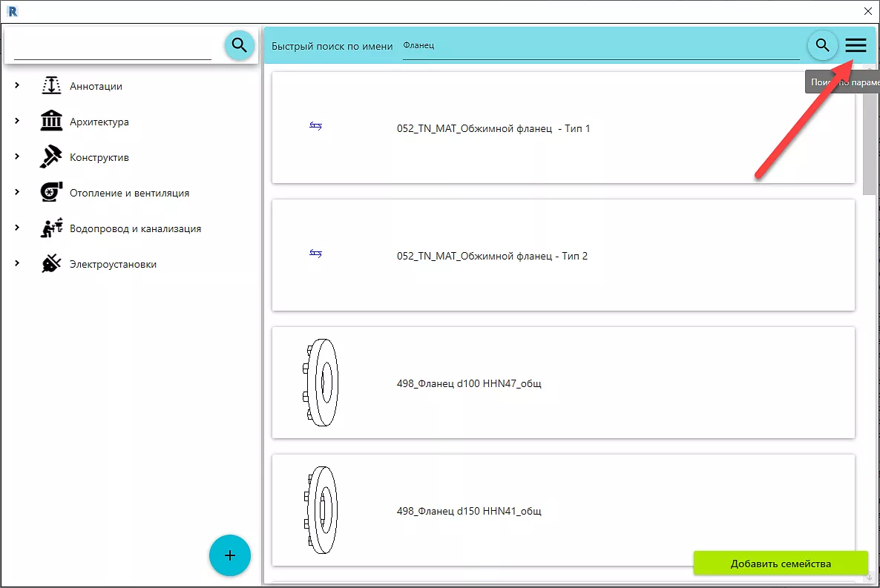Click the Конструктив tools icon
The width and height of the screenshot is (880, 588).
coord(51,157)
